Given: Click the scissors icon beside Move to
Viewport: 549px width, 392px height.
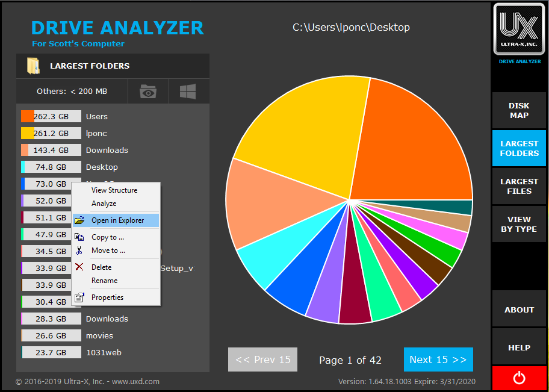Looking at the screenshot, I should point(79,250).
